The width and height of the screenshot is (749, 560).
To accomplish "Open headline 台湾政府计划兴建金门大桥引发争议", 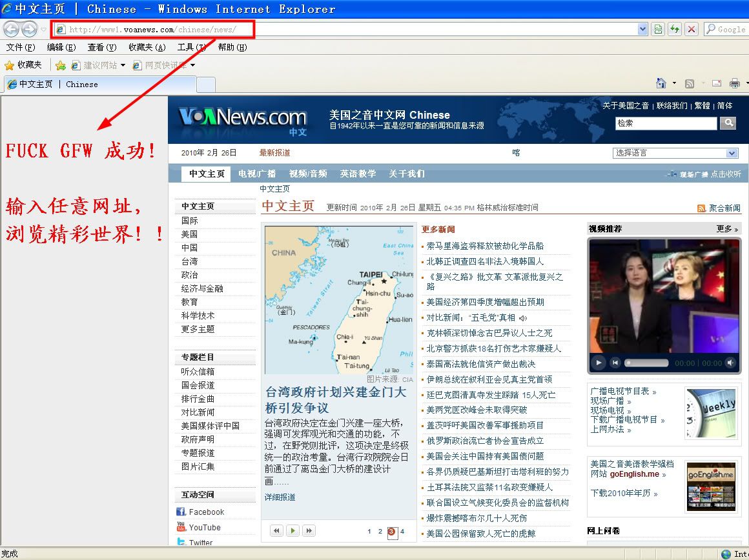I will (336, 400).
